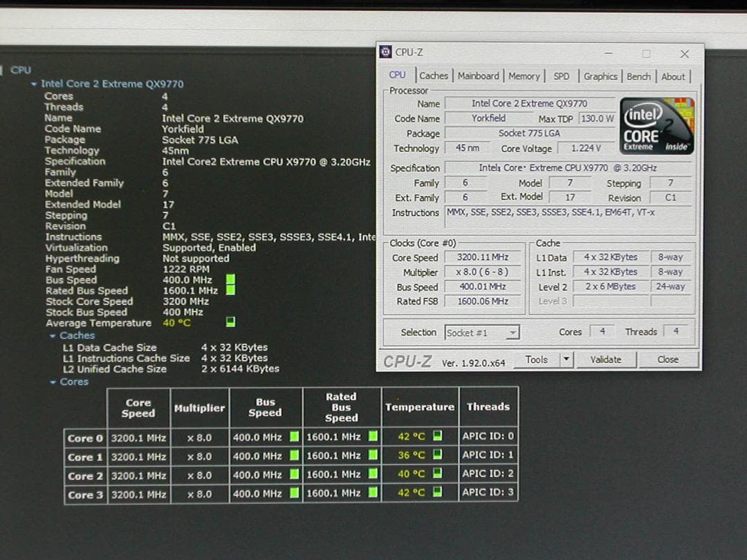Click the green indicator next to Bus Speed 400.0 MHz
The image size is (747, 560).
229,279
